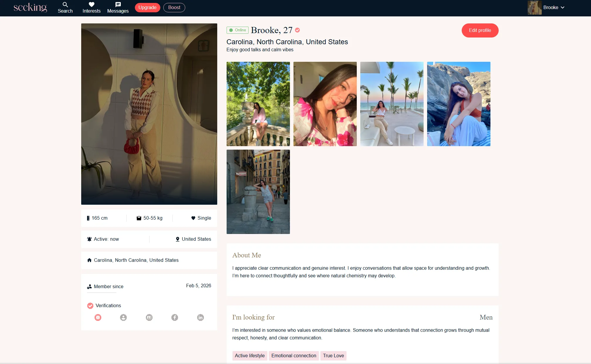Click the Upgrade button
This screenshot has width=591, height=364.
point(147,8)
